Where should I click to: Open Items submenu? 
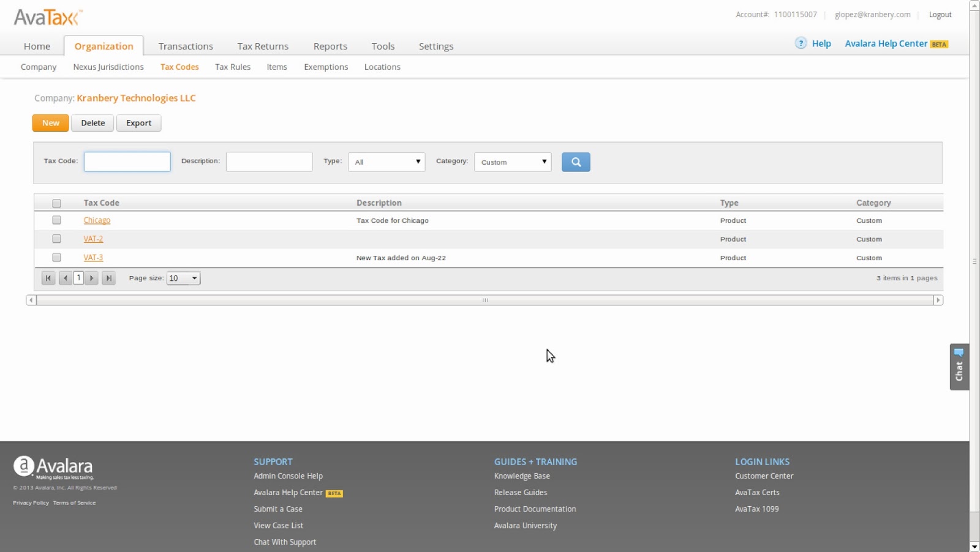(277, 67)
